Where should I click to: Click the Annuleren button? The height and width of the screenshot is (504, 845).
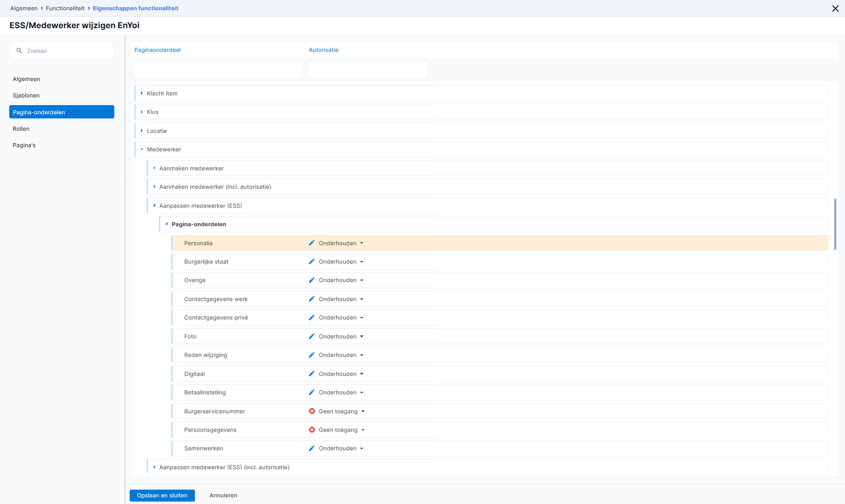coord(224,495)
